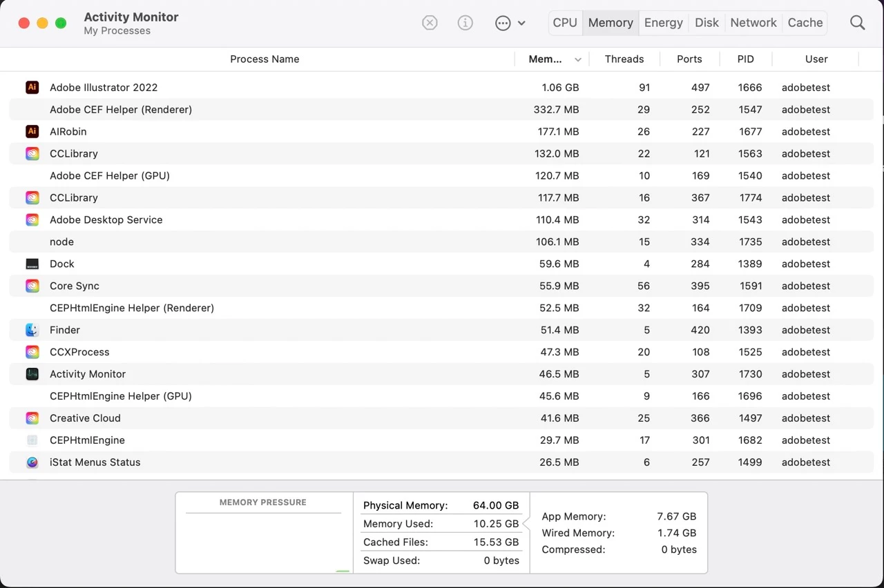Click the CCLibrary icon with 132.0 MB

32,154
